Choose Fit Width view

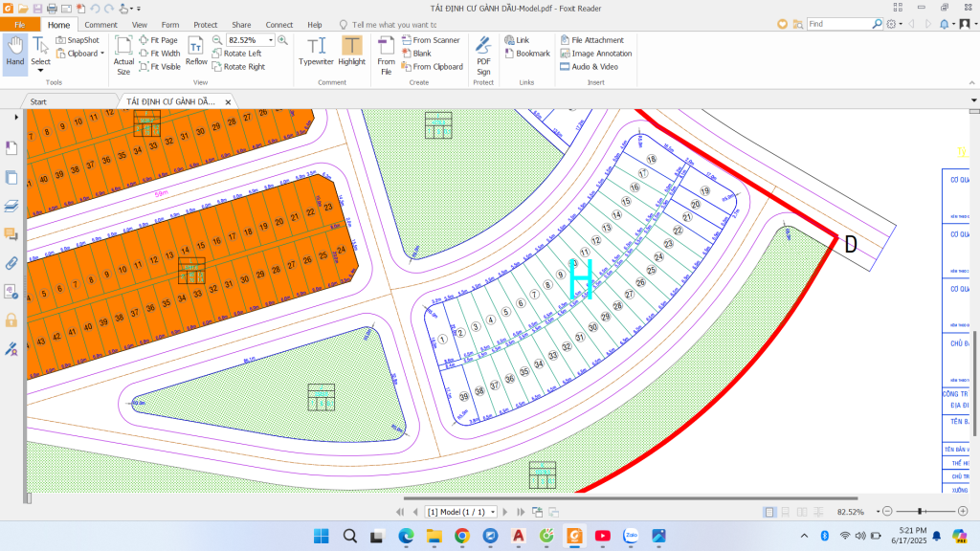click(x=160, y=54)
